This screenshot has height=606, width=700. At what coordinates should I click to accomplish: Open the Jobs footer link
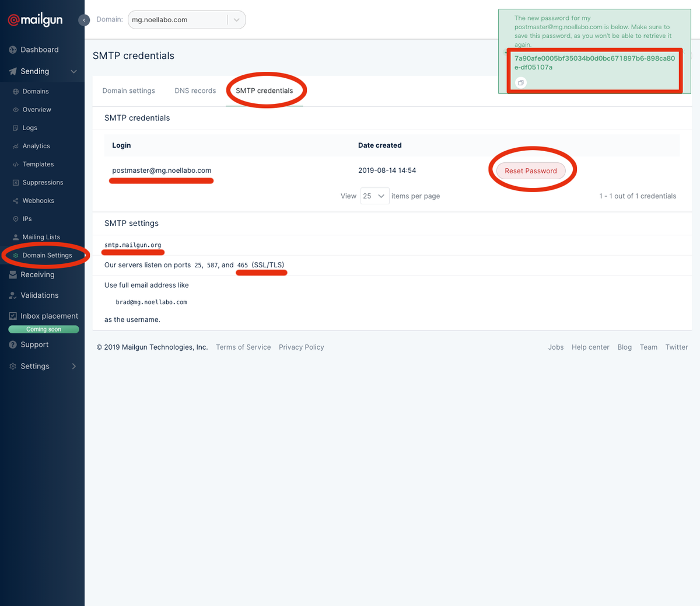(556, 347)
